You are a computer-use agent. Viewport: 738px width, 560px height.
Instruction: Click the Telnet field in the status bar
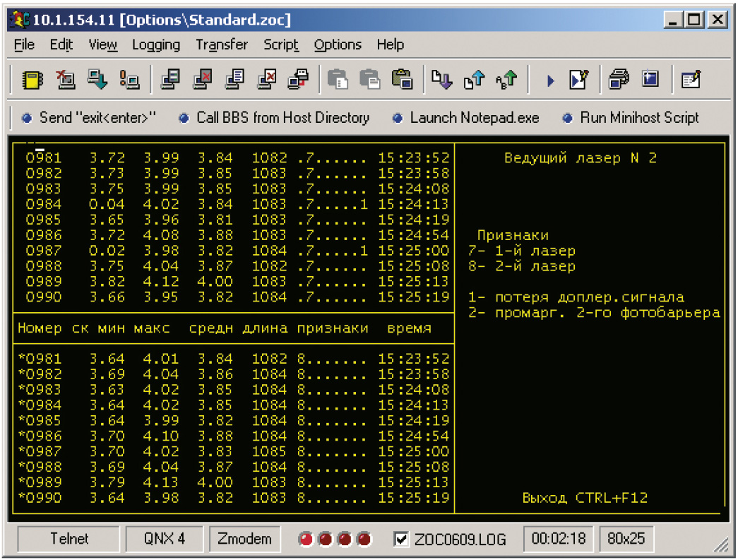point(69,539)
